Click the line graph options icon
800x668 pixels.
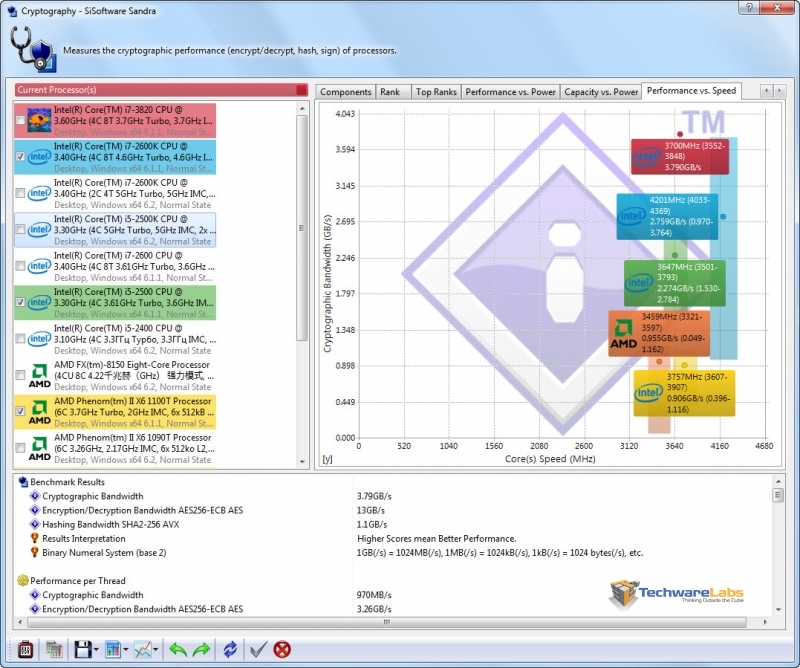(x=143, y=649)
